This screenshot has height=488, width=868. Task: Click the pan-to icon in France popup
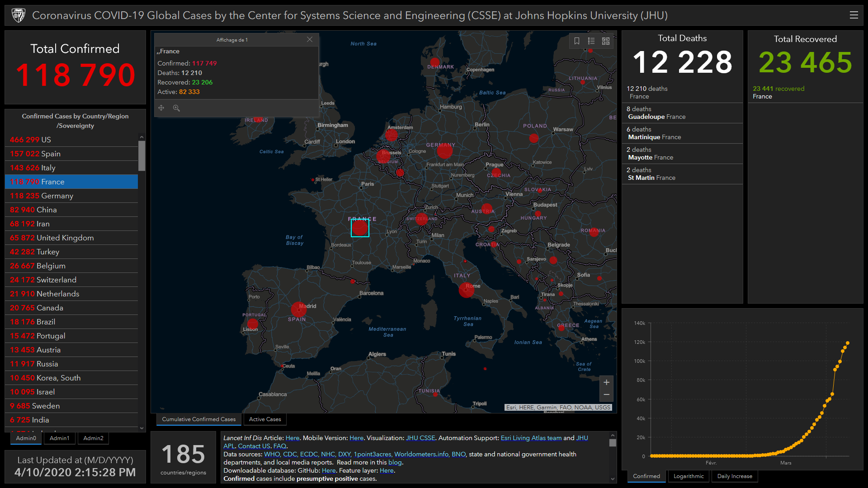tap(161, 108)
